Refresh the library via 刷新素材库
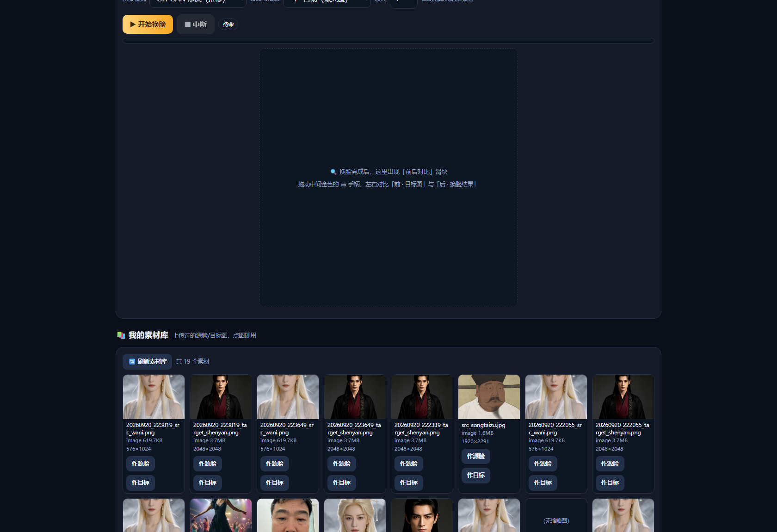The height and width of the screenshot is (532, 777). point(147,362)
